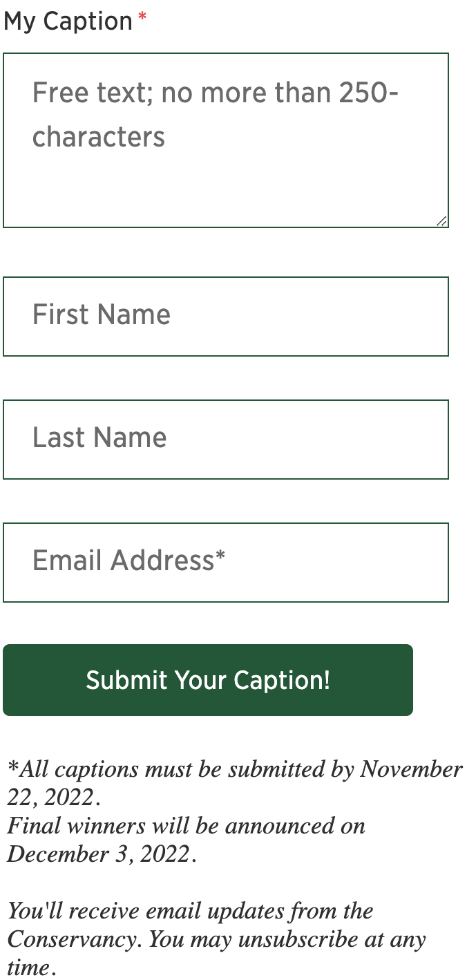Activate the Email Address field

225,563
